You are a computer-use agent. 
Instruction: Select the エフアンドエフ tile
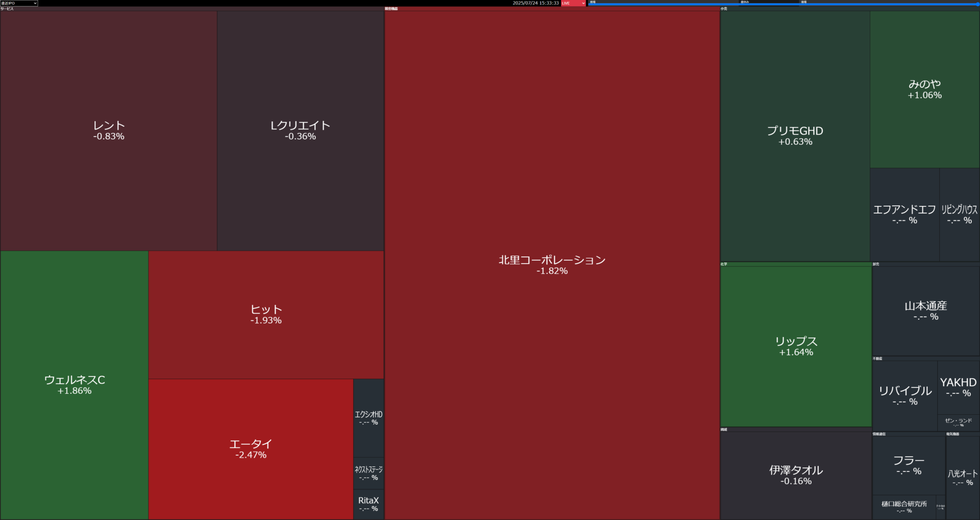pos(904,215)
